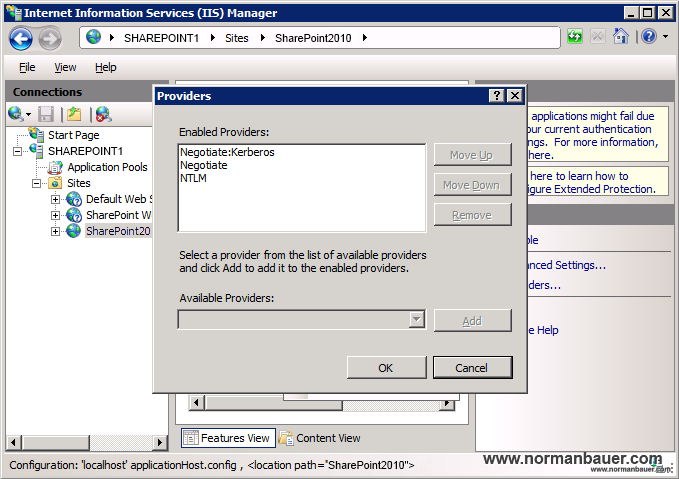This screenshot has width=679, height=479.
Task: Switch to Features View tab
Action: point(228,438)
